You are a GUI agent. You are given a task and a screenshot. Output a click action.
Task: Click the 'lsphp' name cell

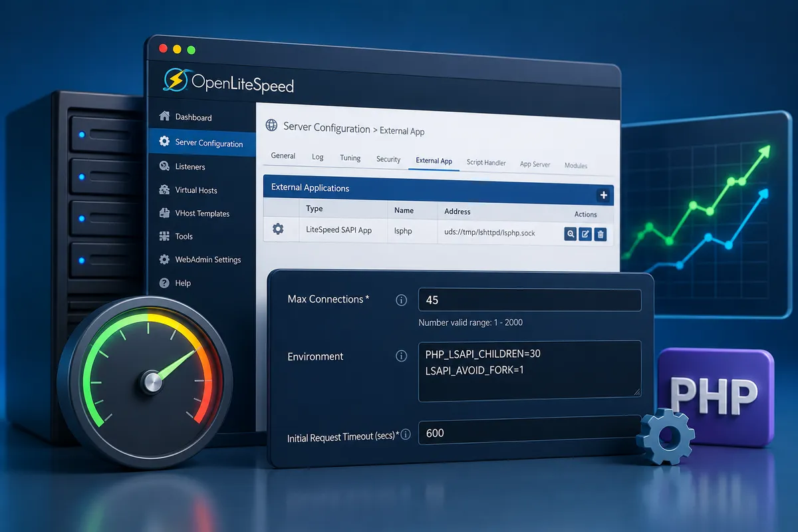pos(404,231)
